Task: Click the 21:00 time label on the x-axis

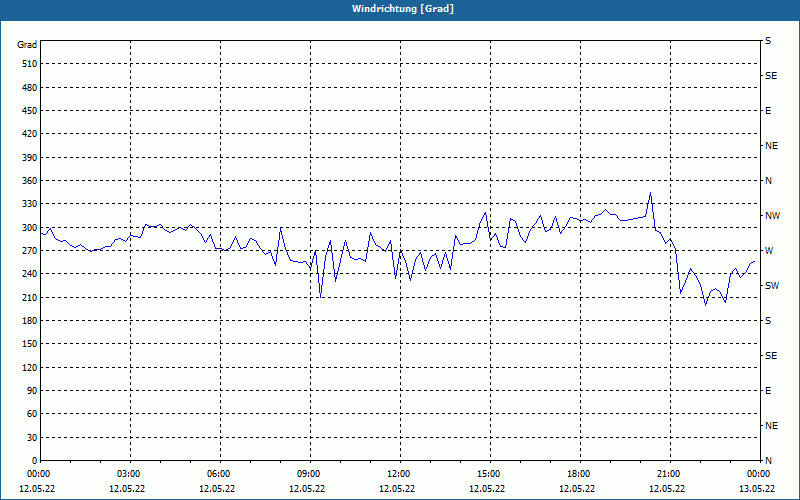Action: [668, 474]
